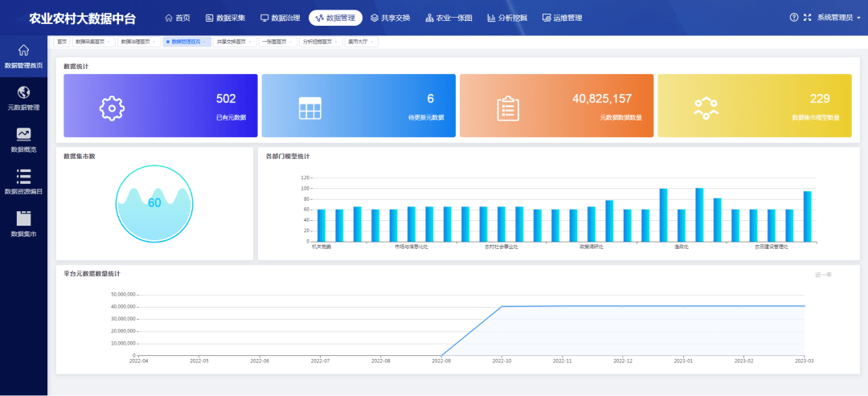Close the 共享交换首页 tab
868x396 pixels.
click(250, 42)
